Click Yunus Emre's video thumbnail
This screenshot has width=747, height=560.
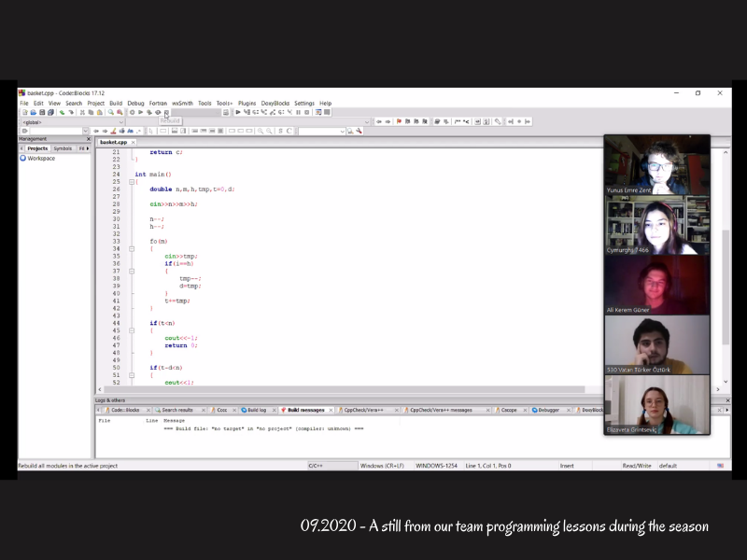(x=656, y=165)
